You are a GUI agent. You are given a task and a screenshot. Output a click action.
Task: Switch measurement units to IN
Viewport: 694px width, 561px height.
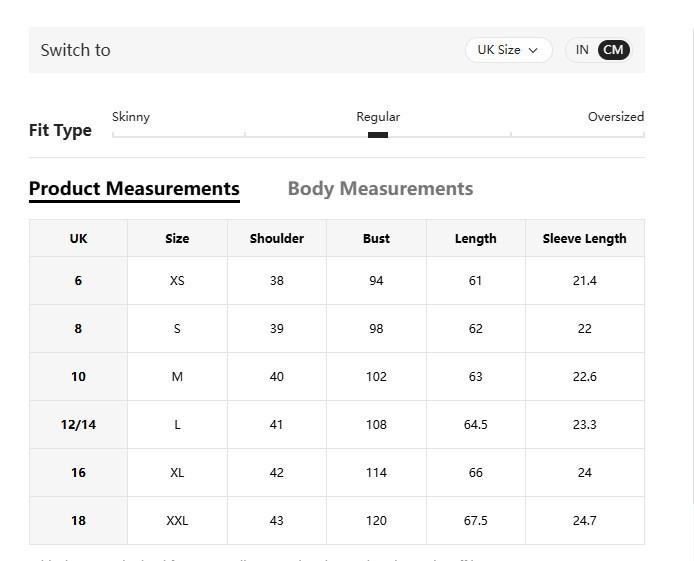(582, 50)
